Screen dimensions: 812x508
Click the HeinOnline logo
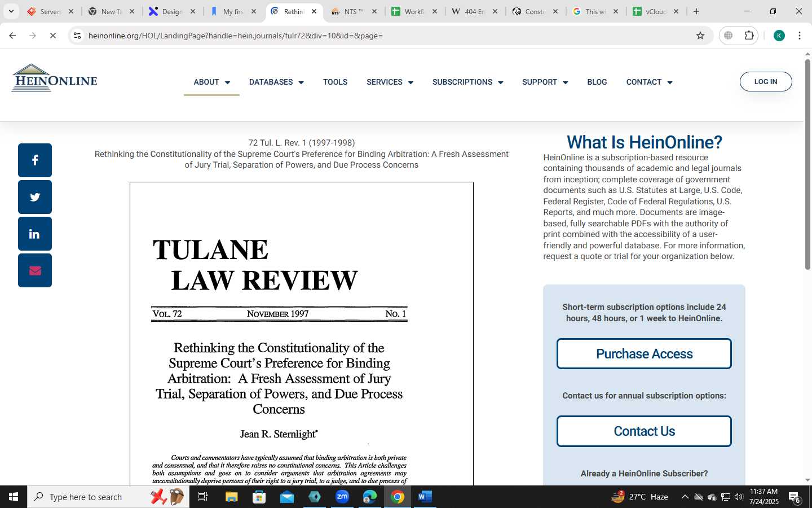pos(55,78)
